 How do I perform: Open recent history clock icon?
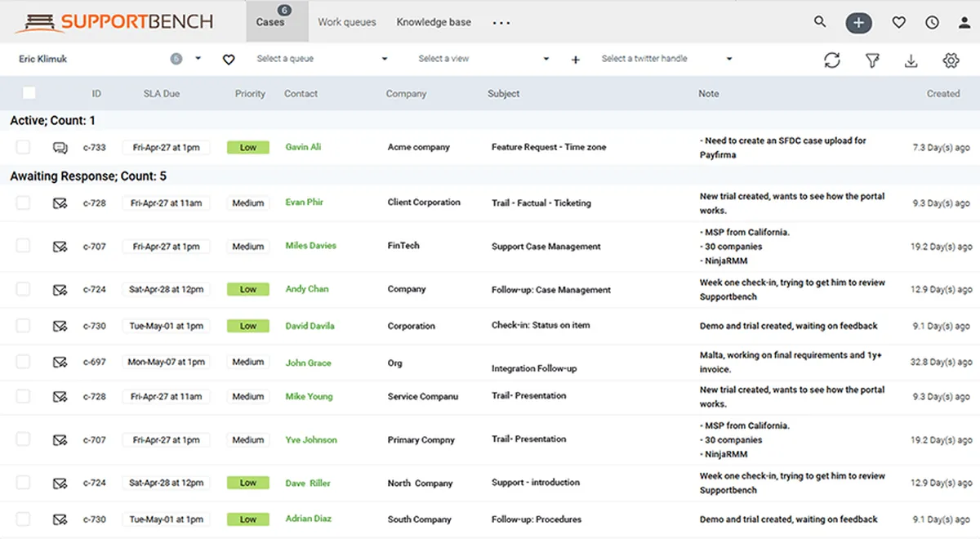coord(932,23)
